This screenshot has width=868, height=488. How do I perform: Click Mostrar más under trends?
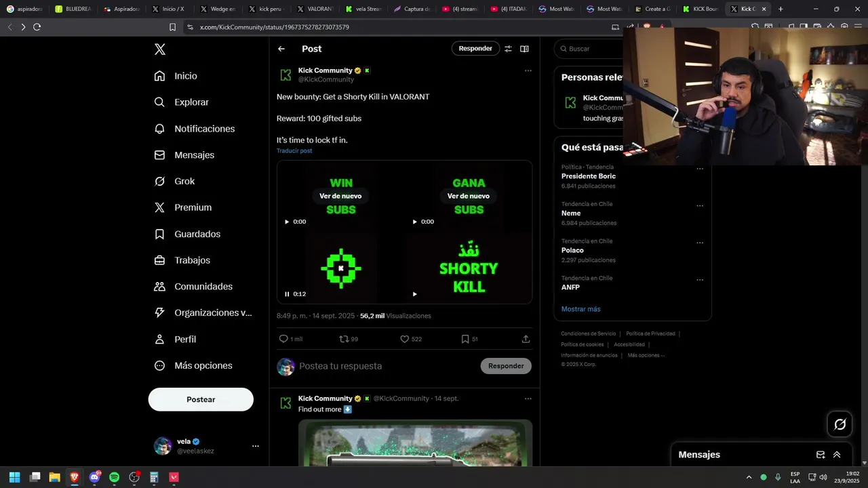580,309
